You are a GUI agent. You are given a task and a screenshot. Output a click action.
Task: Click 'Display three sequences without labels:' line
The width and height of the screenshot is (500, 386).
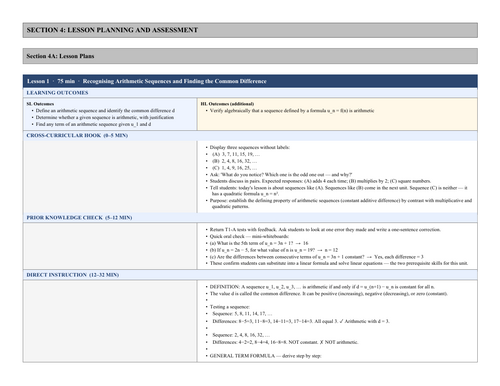[249, 147]
